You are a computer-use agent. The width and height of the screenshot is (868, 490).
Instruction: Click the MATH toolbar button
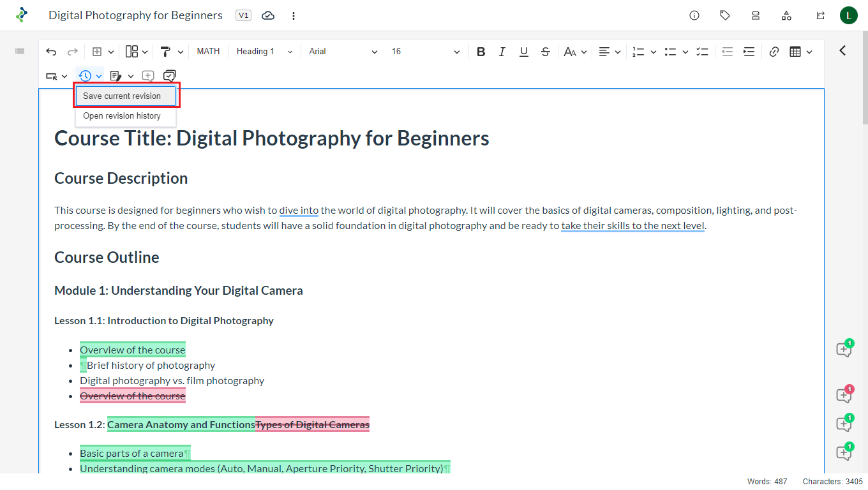(x=208, y=52)
